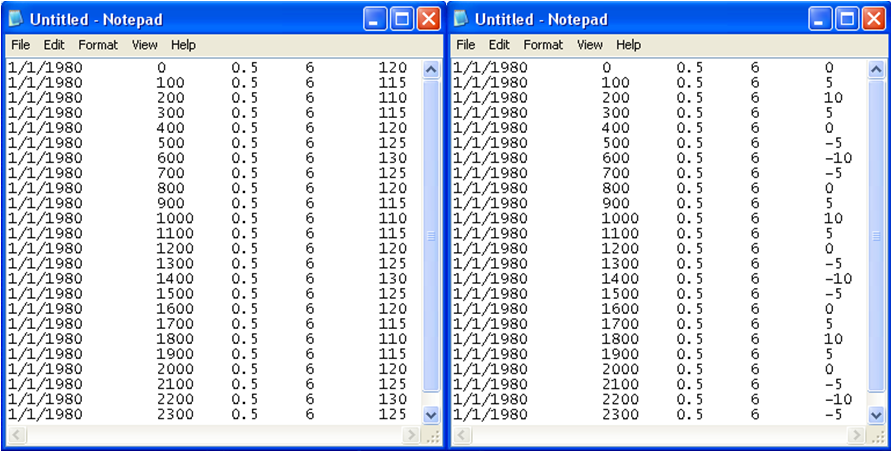
Task: Click date 1/1/1980 in row 400 of left window
Action: point(45,128)
